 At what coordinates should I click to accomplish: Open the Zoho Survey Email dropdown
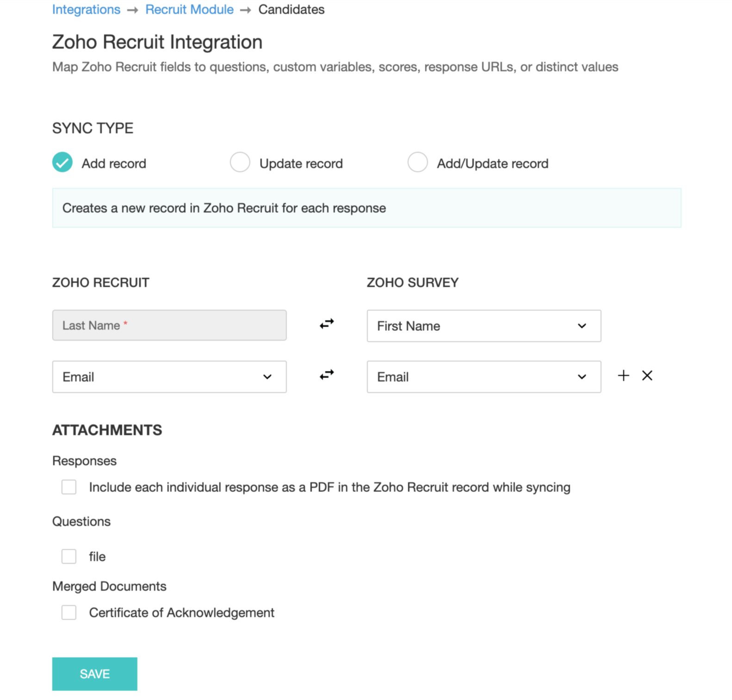pos(484,377)
